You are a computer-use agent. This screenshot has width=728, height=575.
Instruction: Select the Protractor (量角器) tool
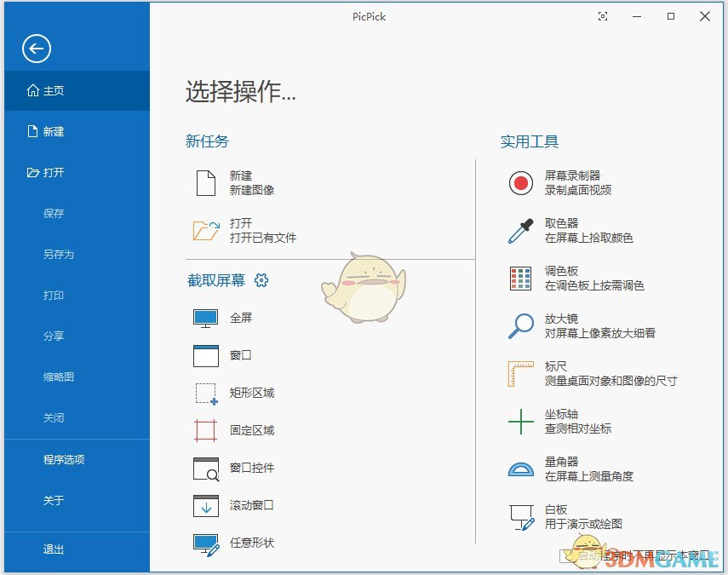[520, 469]
